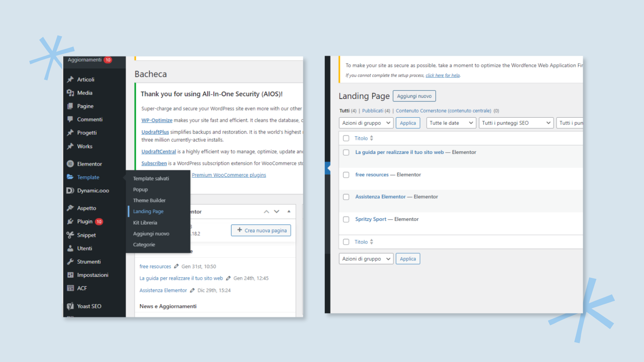
Task: Select Popup in Template submenu
Action: tap(140, 189)
